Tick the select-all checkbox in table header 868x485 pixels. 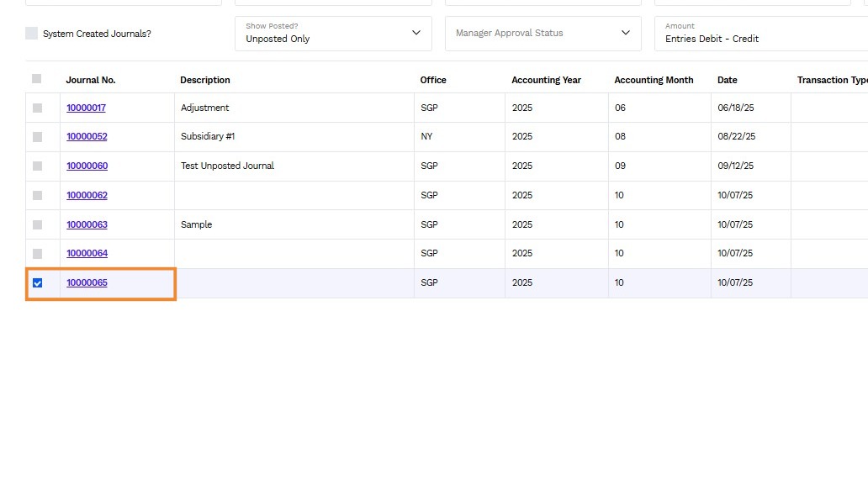[x=36, y=78]
